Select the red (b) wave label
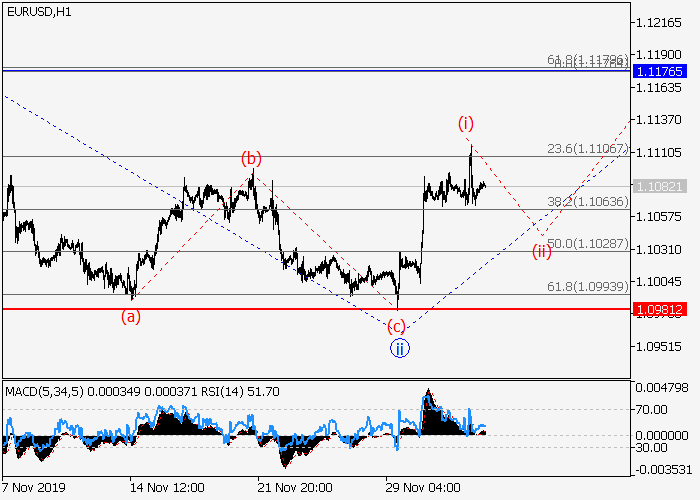The height and width of the screenshot is (500, 700). pos(250,158)
